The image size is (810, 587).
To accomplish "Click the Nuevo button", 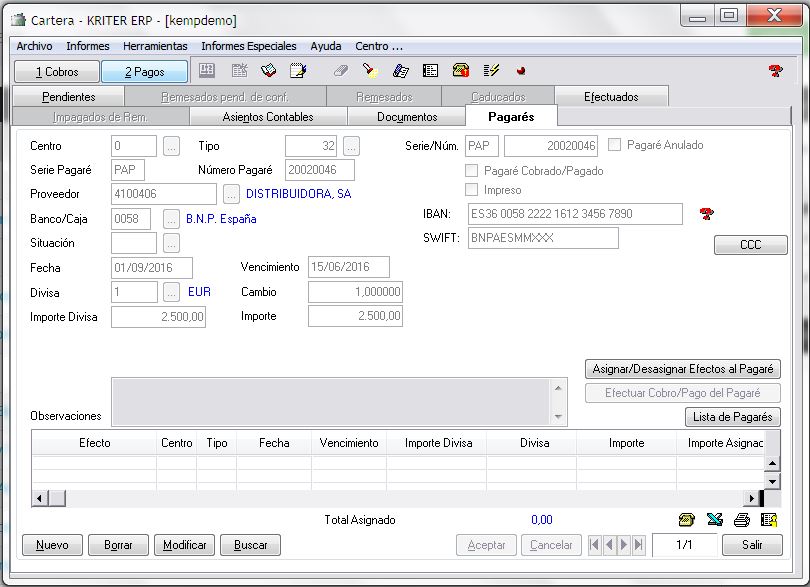I will [52, 545].
